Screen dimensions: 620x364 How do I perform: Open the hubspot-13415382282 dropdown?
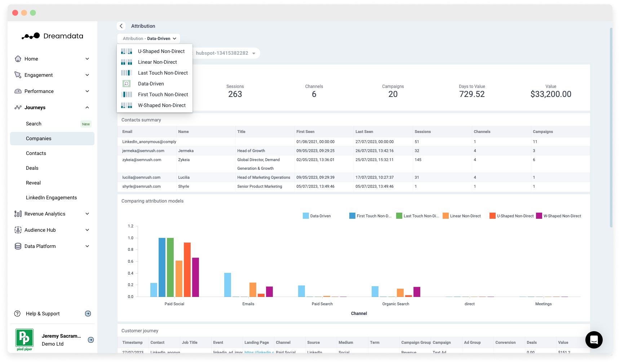coord(226,53)
